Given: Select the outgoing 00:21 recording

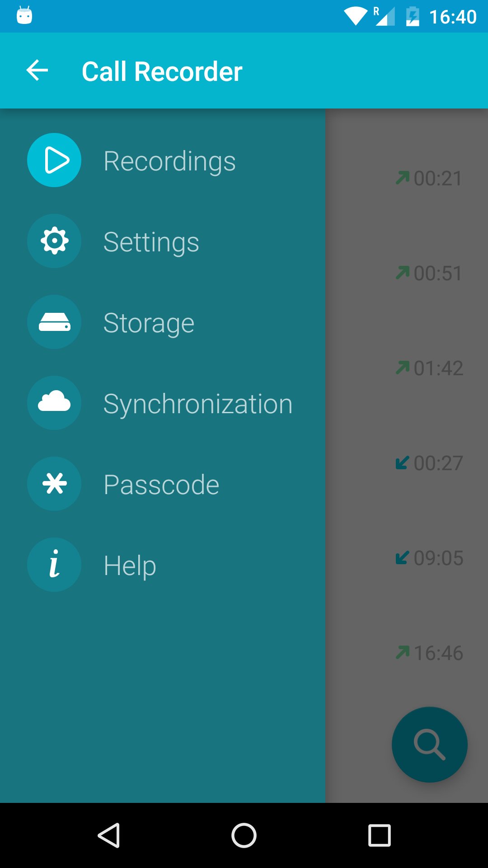Looking at the screenshot, I should point(429,178).
